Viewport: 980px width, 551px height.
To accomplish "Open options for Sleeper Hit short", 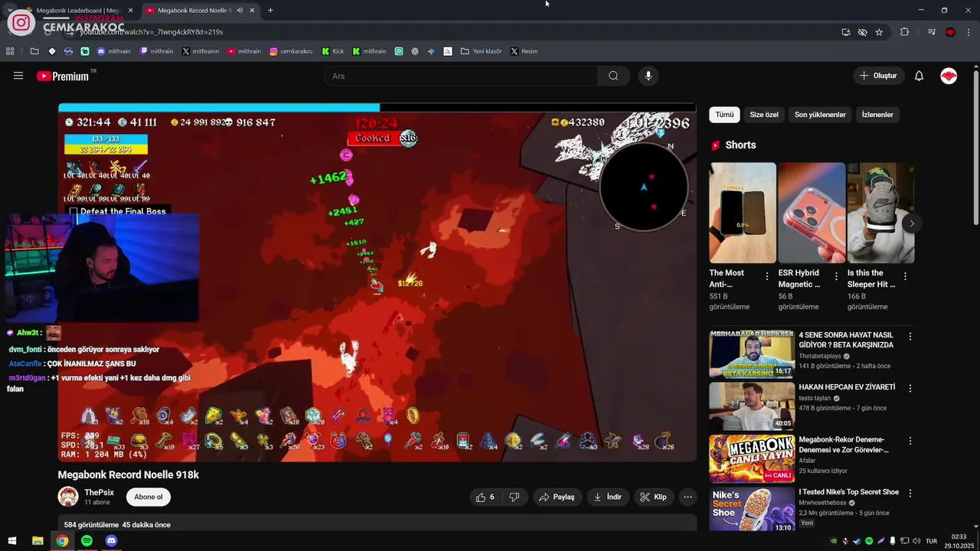I will (x=905, y=276).
